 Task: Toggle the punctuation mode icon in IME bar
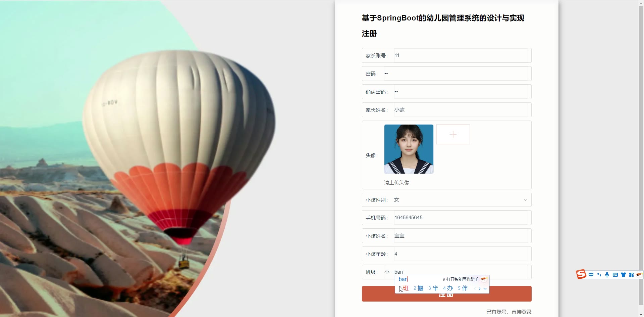tap(599, 275)
